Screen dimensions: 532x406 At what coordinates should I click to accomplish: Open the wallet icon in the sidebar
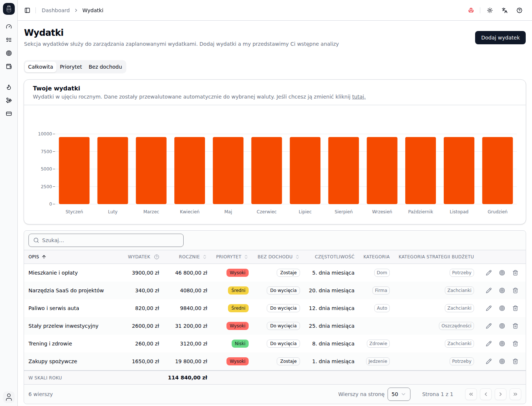pos(9,66)
